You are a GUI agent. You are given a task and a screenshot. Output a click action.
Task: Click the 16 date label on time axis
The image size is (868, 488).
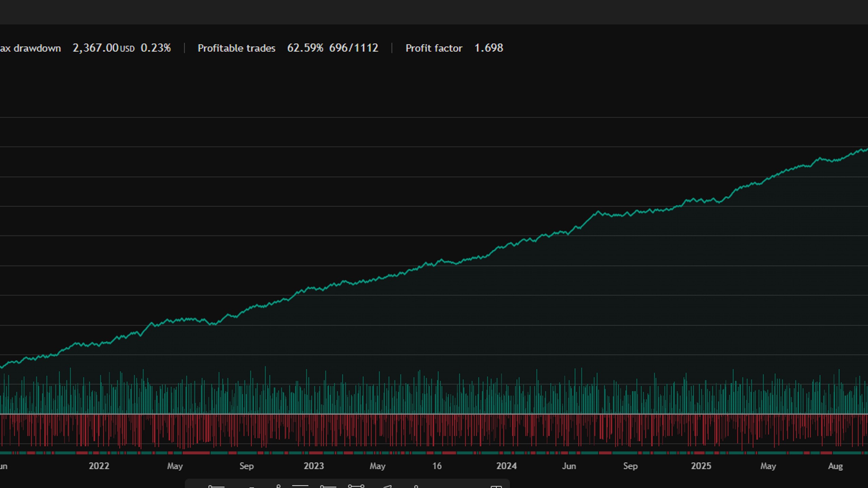click(x=437, y=466)
